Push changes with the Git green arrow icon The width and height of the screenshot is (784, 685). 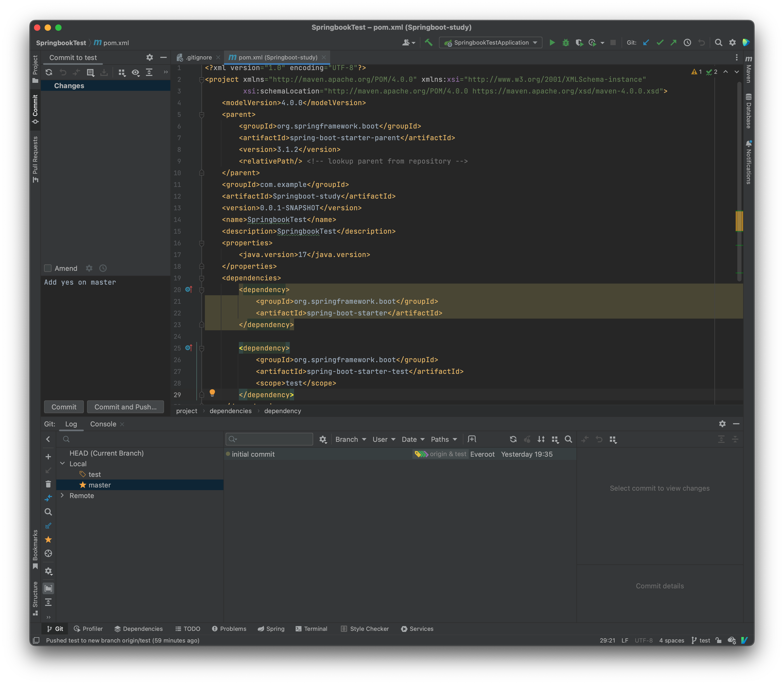click(673, 42)
